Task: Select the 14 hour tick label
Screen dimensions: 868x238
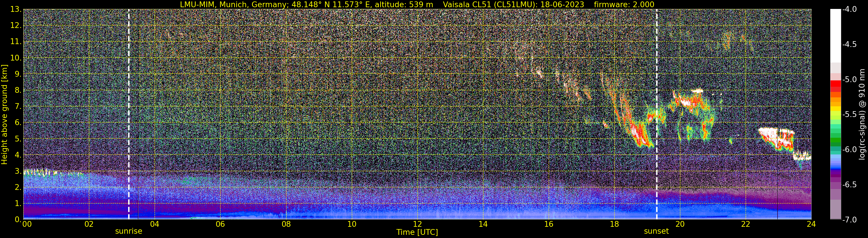Action: [483, 224]
